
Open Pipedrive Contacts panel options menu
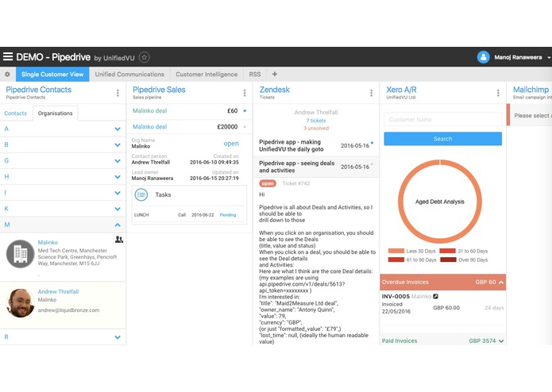pos(118,93)
